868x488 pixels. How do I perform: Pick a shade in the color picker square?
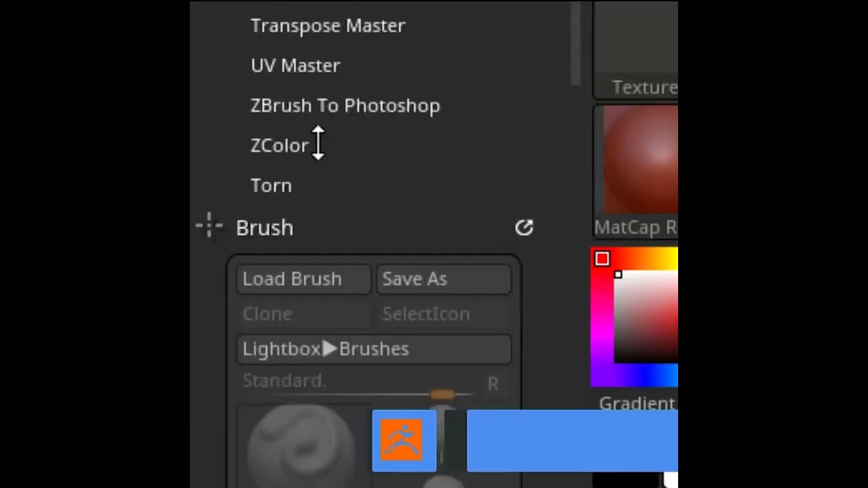(648, 319)
